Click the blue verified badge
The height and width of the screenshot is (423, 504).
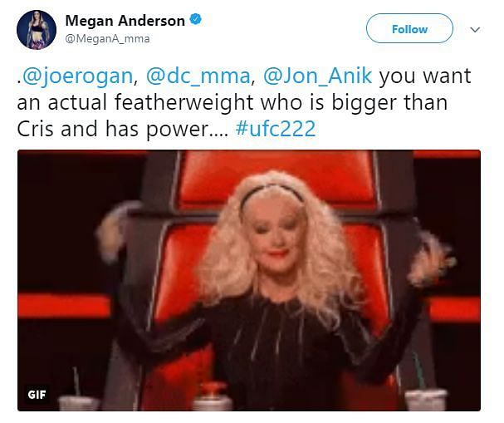(195, 20)
